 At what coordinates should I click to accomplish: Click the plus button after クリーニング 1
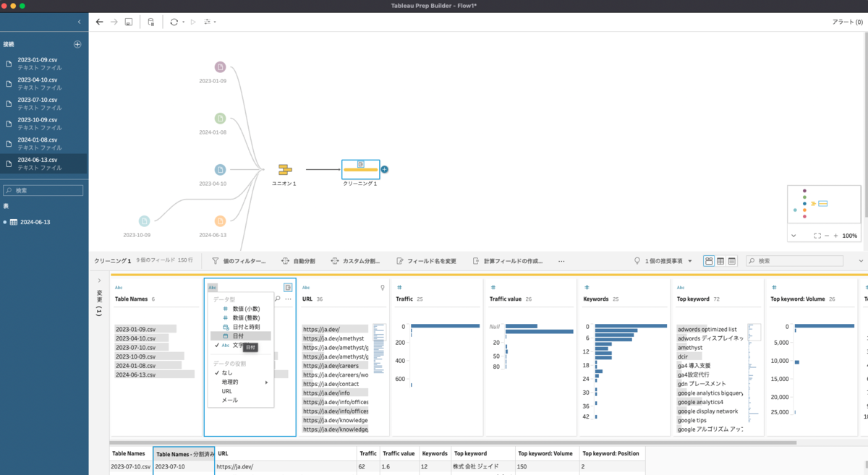coord(385,170)
